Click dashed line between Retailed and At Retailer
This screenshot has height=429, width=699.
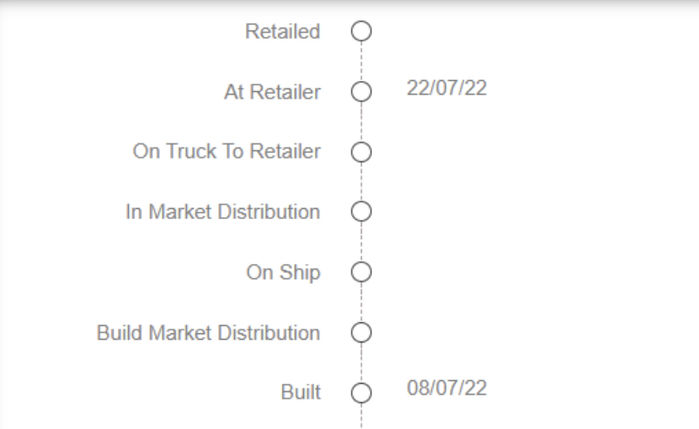point(361,62)
